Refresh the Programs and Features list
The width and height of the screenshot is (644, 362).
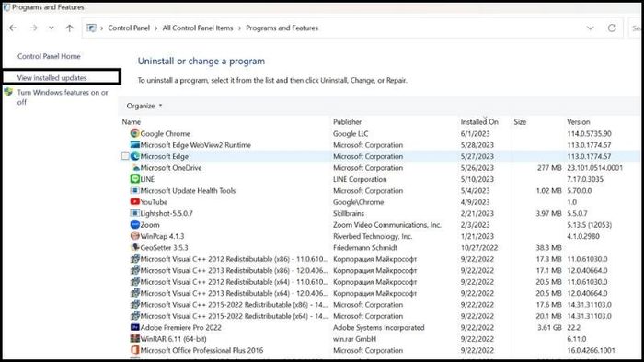pyautogui.click(x=612, y=28)
